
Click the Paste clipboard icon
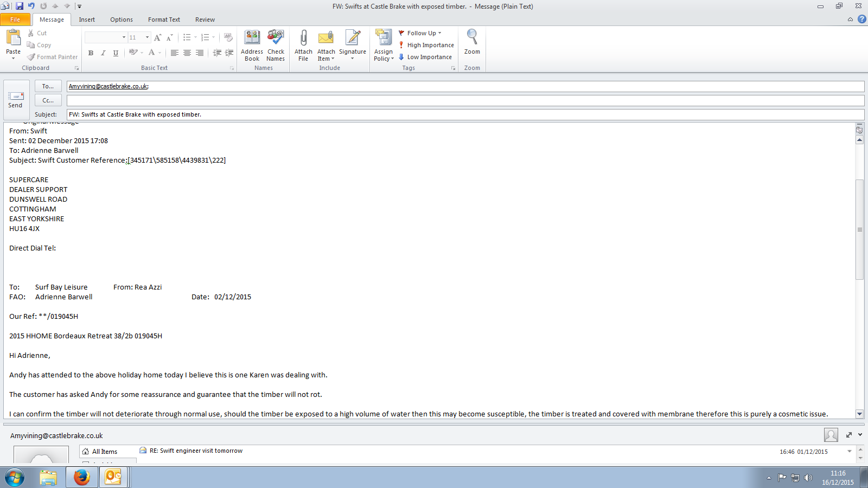point(13,38)
